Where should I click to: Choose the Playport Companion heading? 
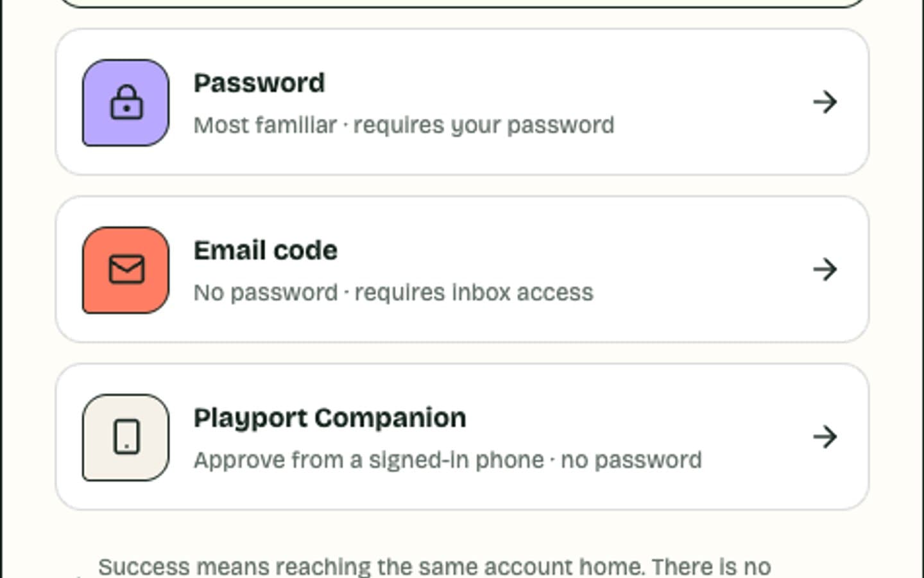click(330, 419)
